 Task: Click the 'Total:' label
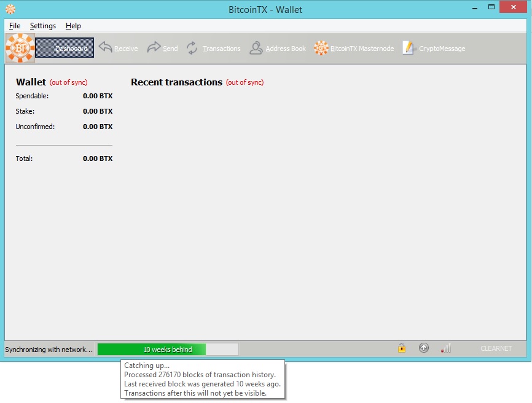[x=24, y=158]
